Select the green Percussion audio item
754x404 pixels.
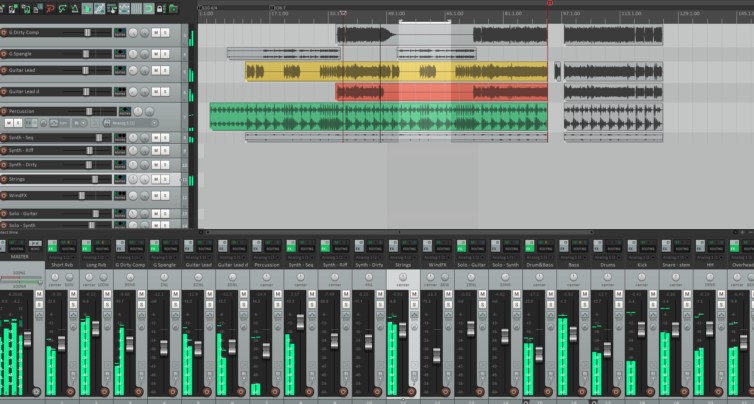point(378,116)
